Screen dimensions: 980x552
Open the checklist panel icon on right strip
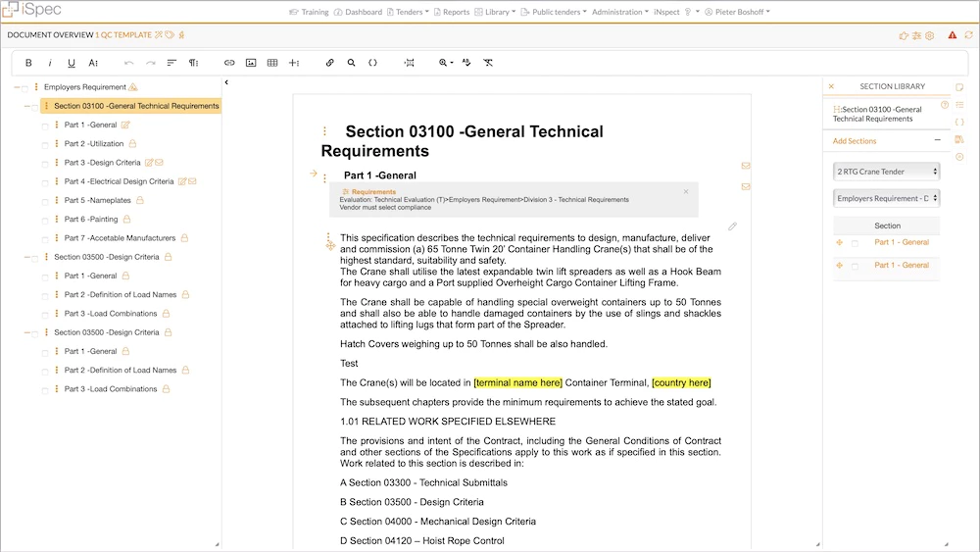(x=959, y=104)
